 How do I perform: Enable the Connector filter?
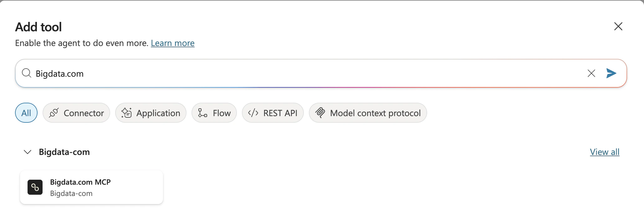coord(76,113)
